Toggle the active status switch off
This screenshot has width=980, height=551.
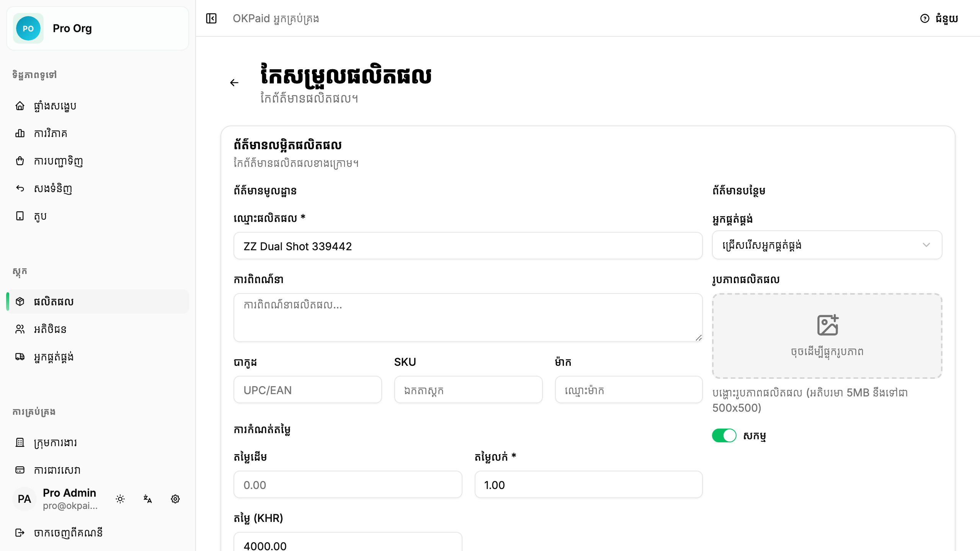(724, 435)
